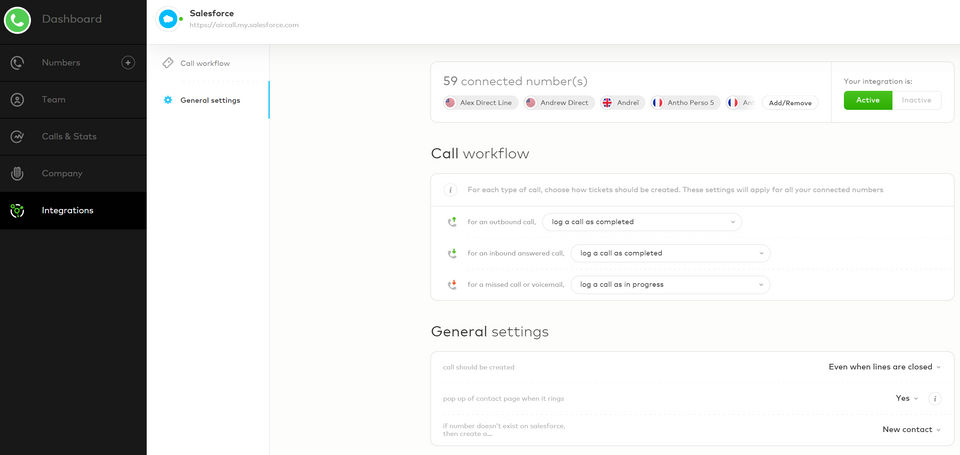Viewport: 960px width, 455px height.
Task: Open 'Even when lines are closed' dropdown
Action: (x=884, y=367)
